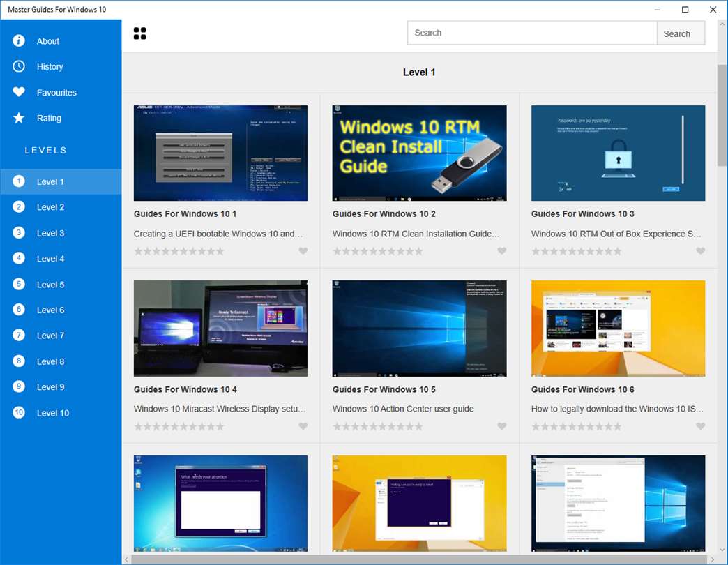Open 'Windows 10 RTM Clean Installation Guide' text
728x565 pixels.
(416, 234)
